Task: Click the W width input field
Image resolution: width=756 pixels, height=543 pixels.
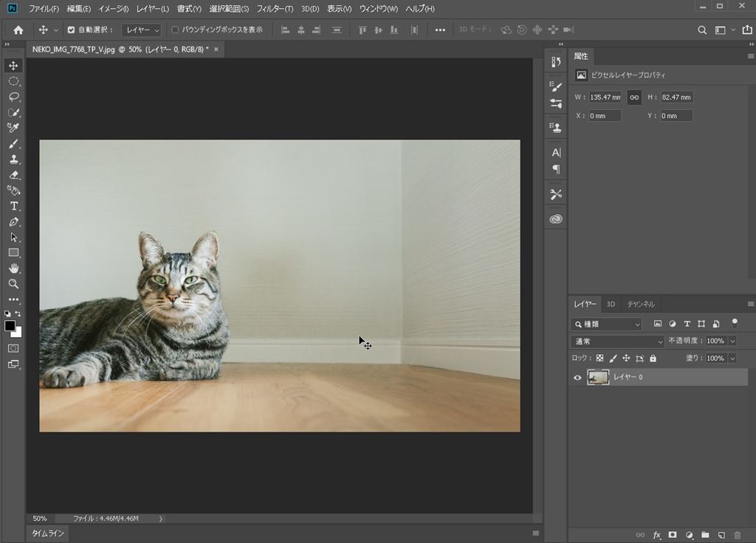Action: click(604, 97)
